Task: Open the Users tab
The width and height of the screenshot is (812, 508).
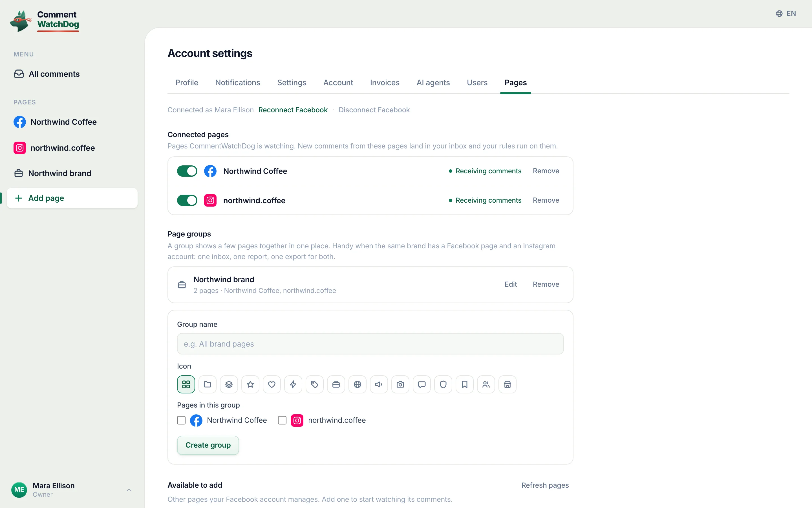Action: 477,83
